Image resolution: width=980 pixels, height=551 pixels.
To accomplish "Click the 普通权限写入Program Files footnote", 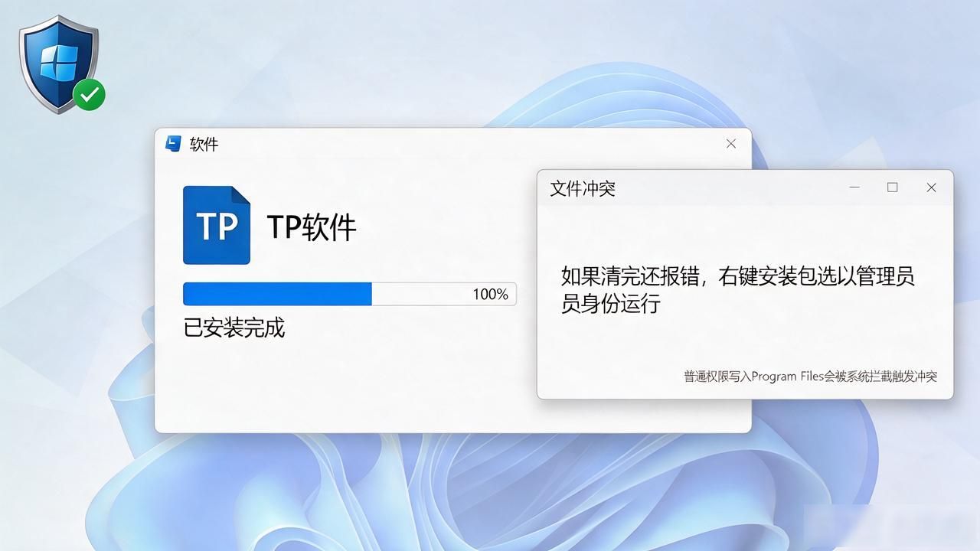I will [x=811, y=377].
